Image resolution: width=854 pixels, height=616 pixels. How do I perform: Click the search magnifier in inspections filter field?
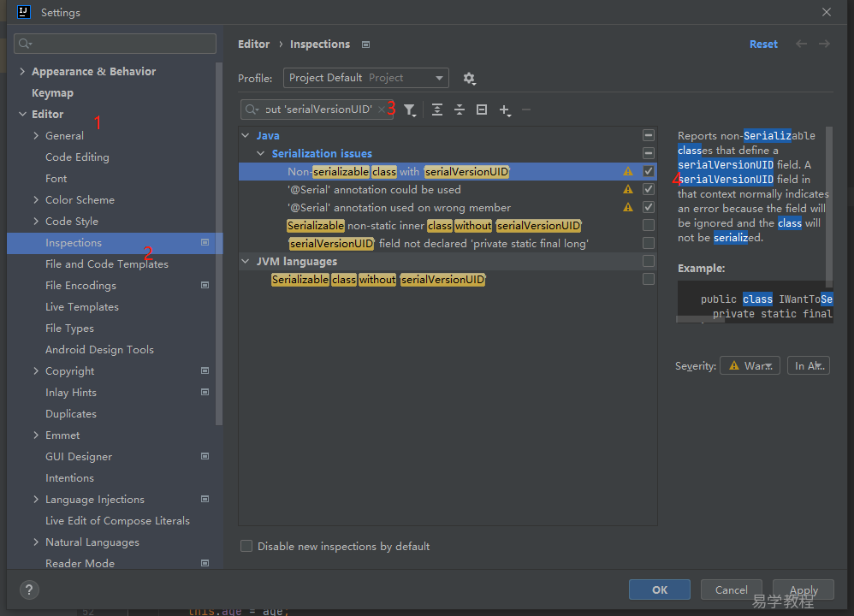[252, 110]
